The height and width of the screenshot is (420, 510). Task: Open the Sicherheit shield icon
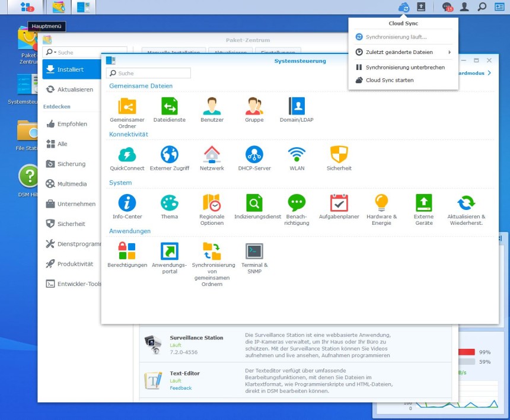tap(339, 155)
